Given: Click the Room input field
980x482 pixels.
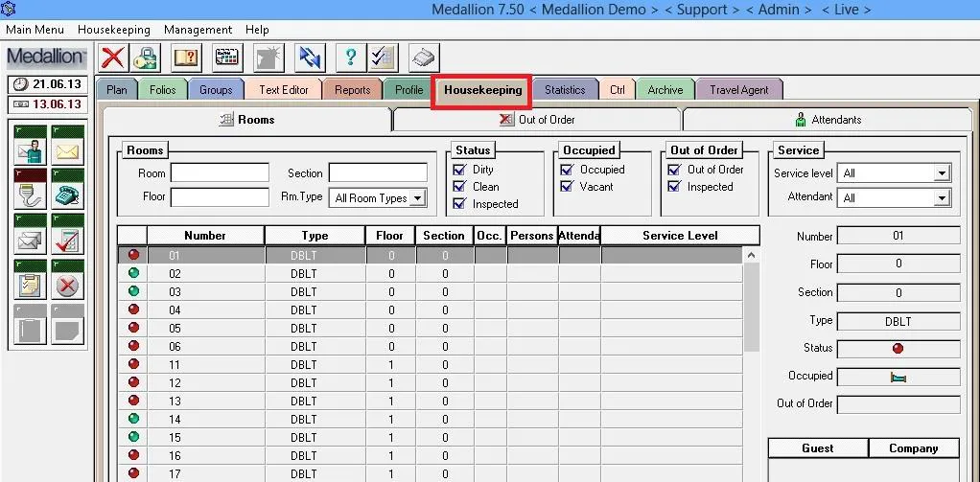Looking at the screenshot, I should 220,172.
